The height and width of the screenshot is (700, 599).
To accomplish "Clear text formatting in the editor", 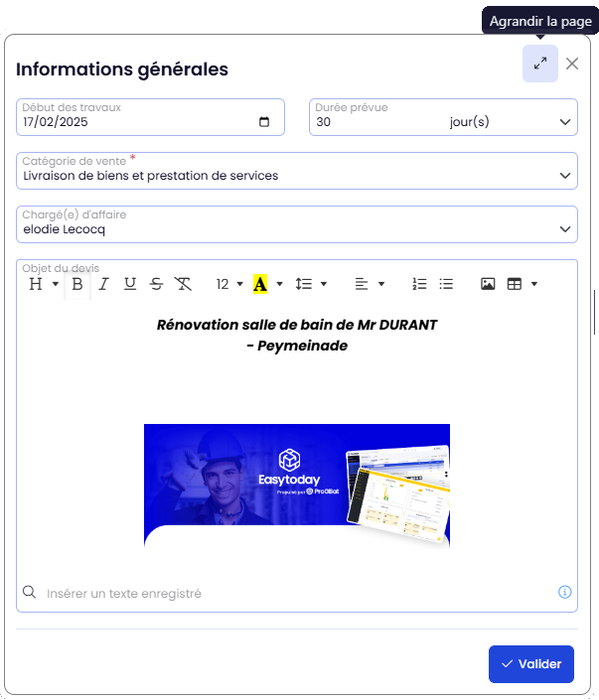I will tap(183, 284).
